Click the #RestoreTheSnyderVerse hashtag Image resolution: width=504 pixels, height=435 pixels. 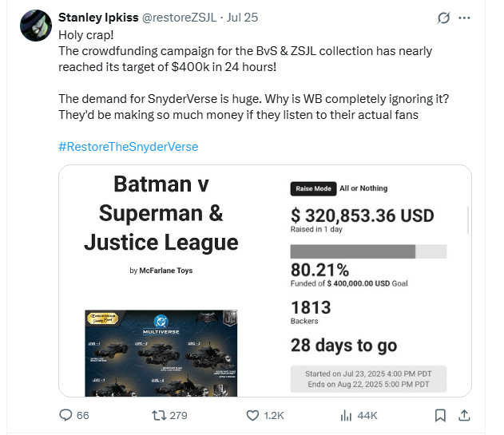(x=128, y=146)
